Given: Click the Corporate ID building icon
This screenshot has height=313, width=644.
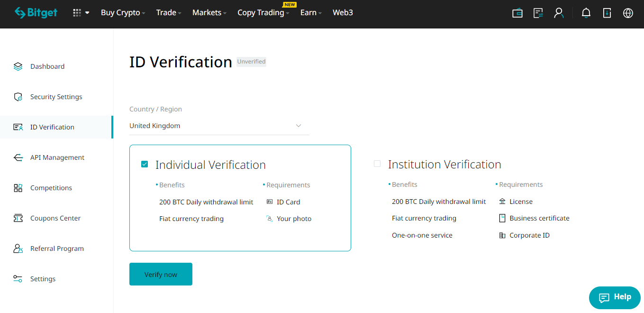Looking at the screenshot, I should [502, 235].
